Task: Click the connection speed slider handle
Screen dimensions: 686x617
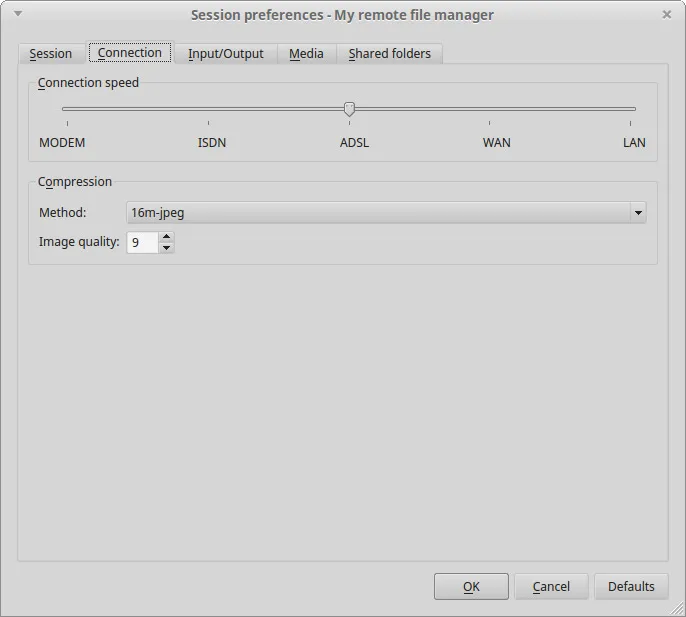Action: coord(349,109)
